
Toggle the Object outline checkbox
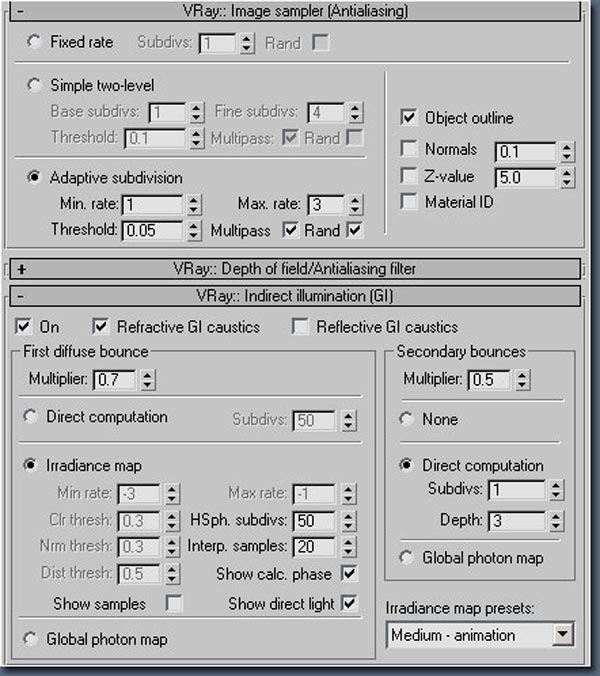(x=408, y=118)
